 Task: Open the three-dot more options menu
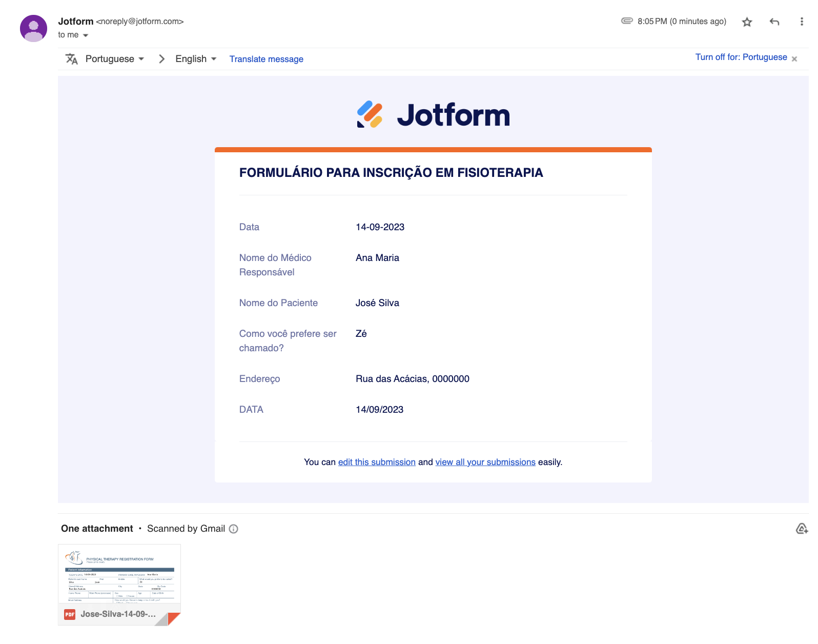click(x=802, y=22)
